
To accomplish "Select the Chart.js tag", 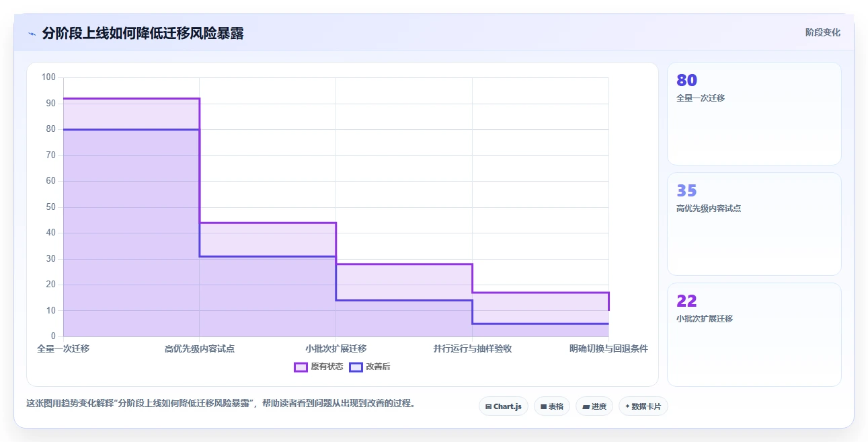I will [x=504, y=406].
